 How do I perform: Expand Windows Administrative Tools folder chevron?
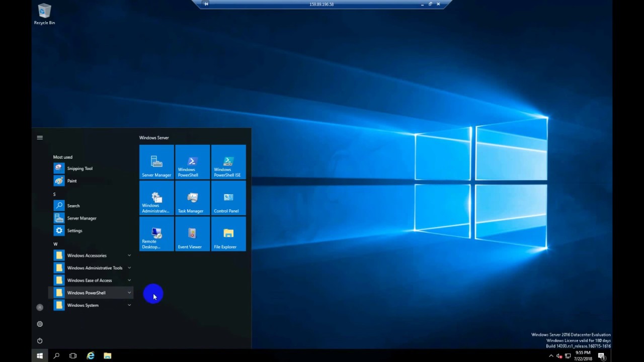coord(129,267)
